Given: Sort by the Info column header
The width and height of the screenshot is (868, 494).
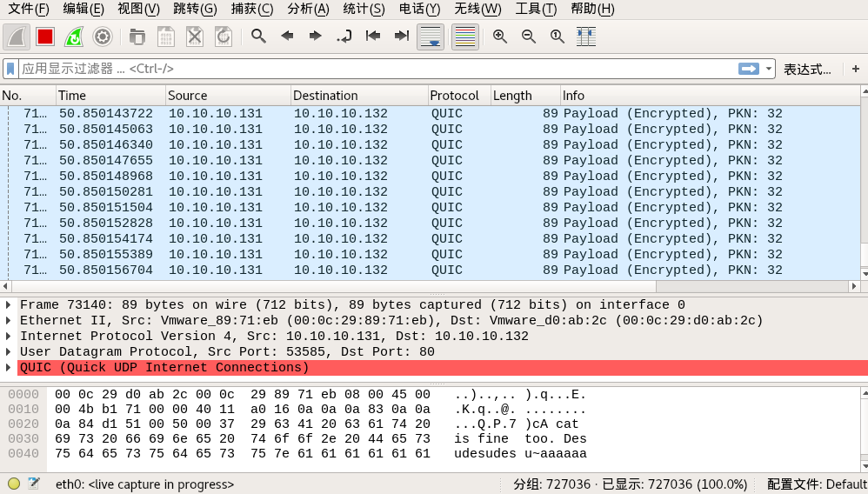Looking at the screenshot, I should [x=711, y=96].
